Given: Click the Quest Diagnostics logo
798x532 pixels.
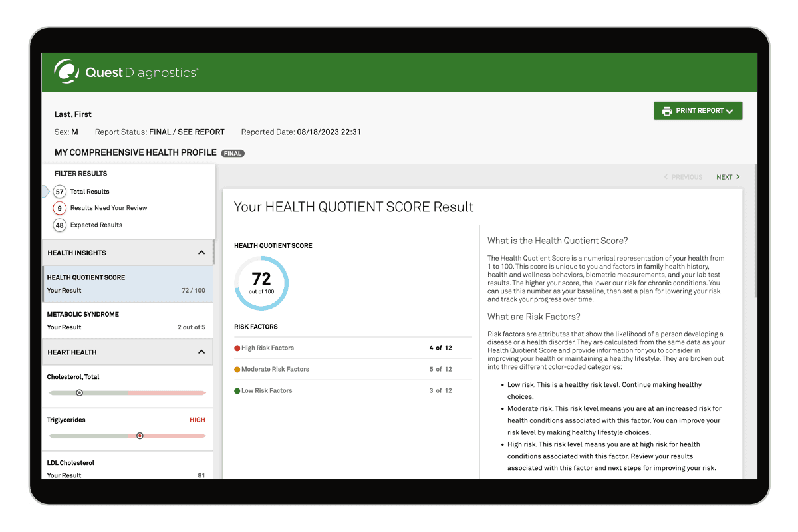Looking at the screenshot, I should click(x=124, y=72).
